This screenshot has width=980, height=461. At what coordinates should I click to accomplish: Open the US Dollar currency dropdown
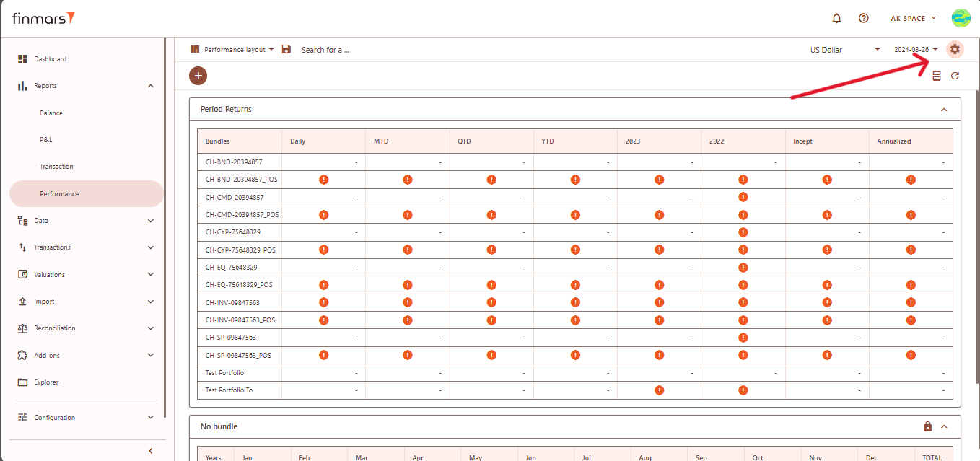pos(844,50)
